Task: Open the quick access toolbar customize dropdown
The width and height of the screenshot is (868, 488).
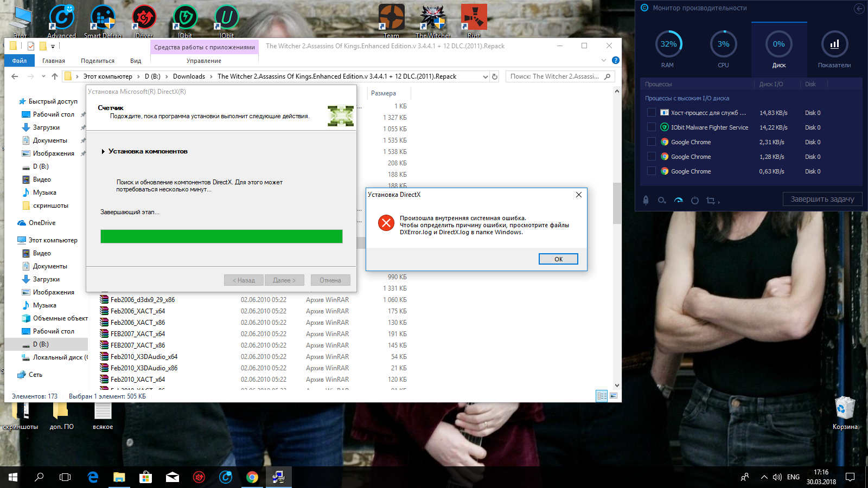Action: coord(53,47)
